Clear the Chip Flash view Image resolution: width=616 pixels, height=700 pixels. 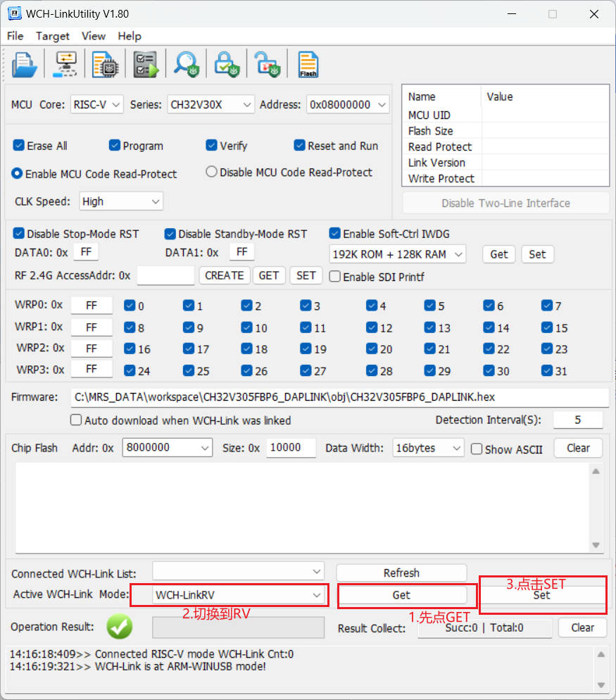pos(578,448)
